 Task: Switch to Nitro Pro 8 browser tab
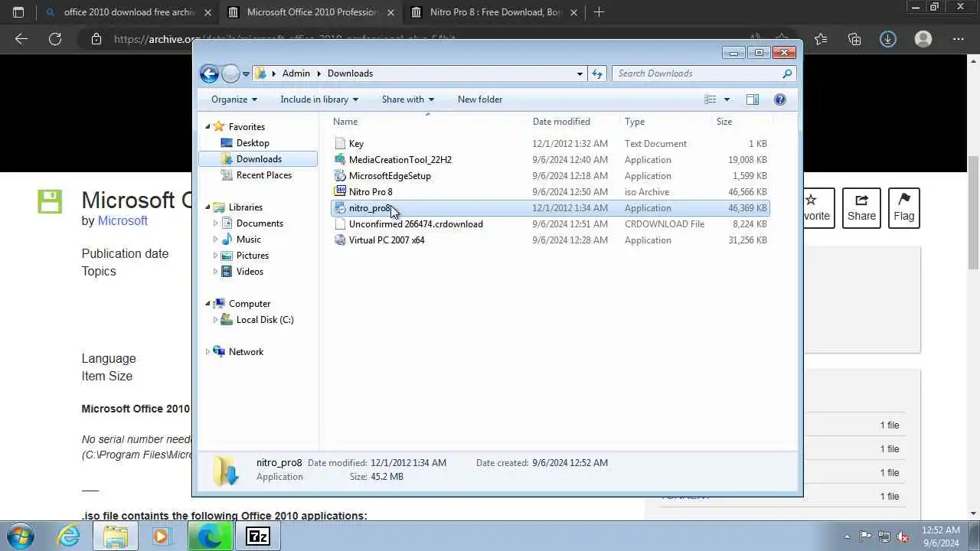(494, 12)
